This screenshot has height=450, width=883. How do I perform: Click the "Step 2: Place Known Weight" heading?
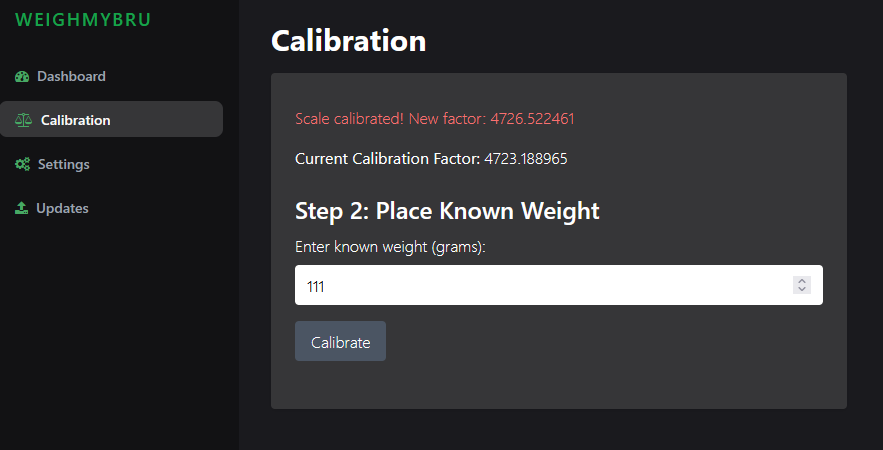pos(447,211)
